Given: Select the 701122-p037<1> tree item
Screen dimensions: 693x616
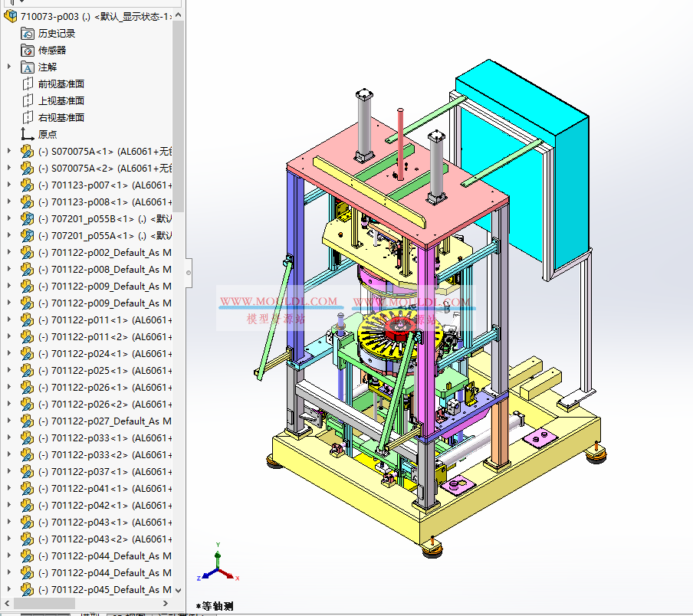Looking at the screenshot, I should tap(100, 471).
